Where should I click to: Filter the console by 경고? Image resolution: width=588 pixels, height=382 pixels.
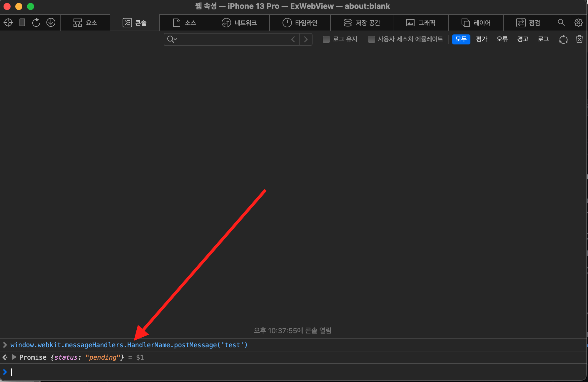pos(522,39)
